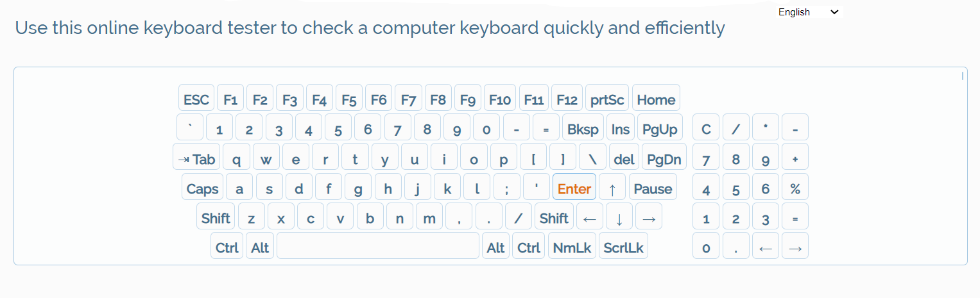Select the up arrow key beside Enter
The height and width of the screenshot is (298, 980).
pyautogui.click(x=612, y=188)
